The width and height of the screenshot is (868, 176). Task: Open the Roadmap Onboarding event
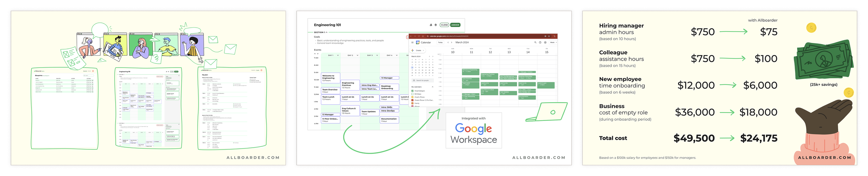(x=390, y=87)
